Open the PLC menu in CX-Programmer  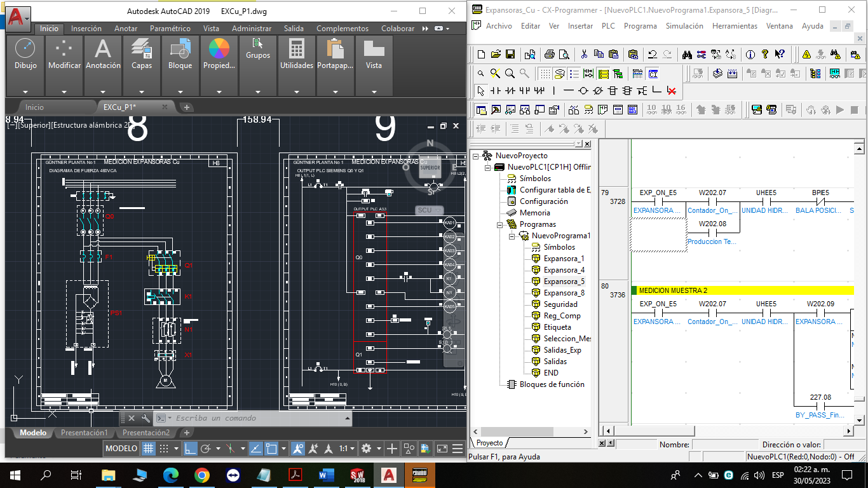(x=608, y=26)
